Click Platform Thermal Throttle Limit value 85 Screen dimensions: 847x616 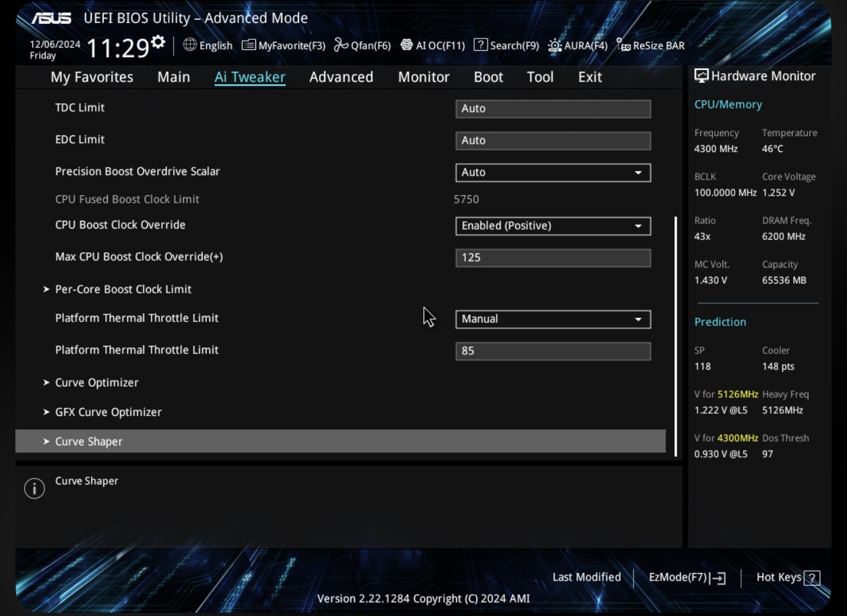[x=553, y=351]
